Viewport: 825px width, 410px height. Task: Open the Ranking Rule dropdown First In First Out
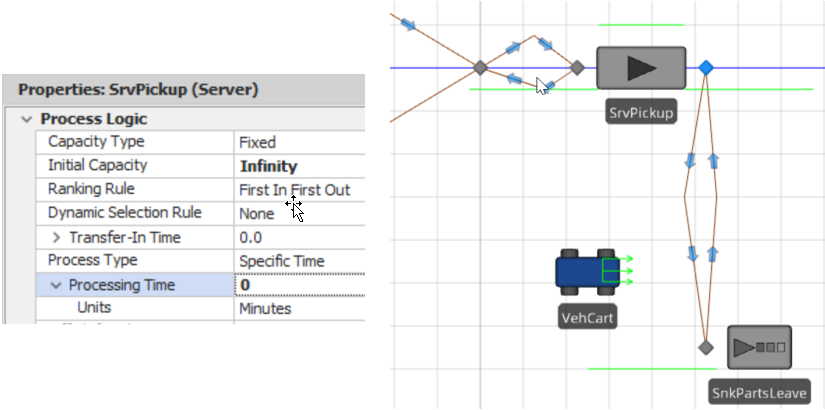coord(299,190)
